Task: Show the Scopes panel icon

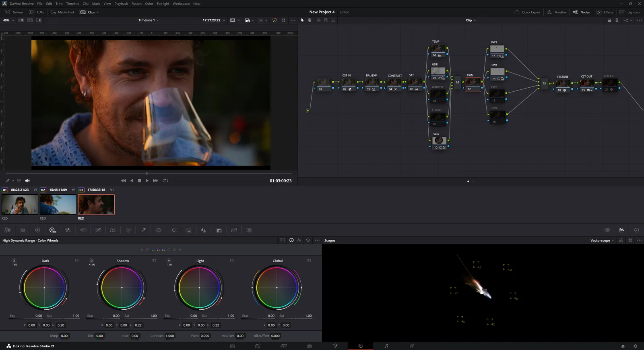Action: point(621,230)
